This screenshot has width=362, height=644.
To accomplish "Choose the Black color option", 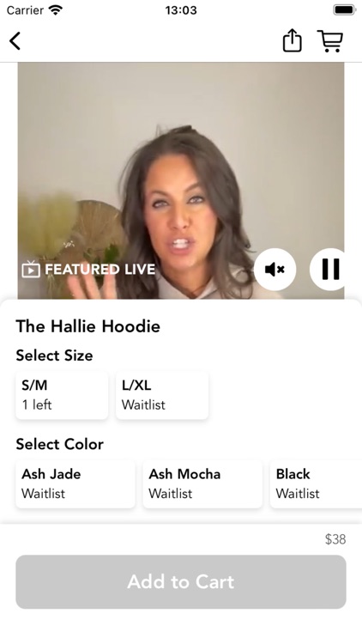I will 316,483.
